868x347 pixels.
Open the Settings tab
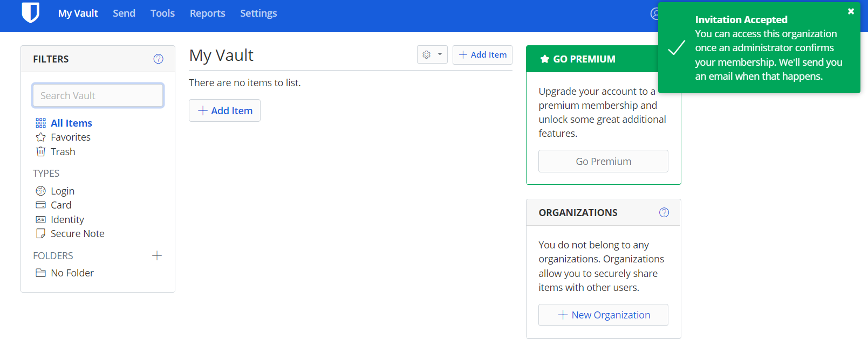[x=258, y=13]
